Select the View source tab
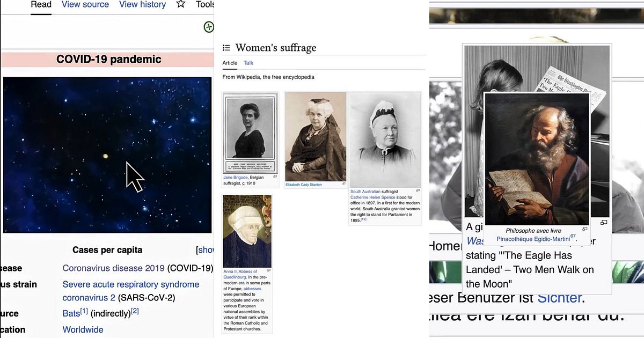The width and height of the screenshot is (644, 338). (85, 4)
